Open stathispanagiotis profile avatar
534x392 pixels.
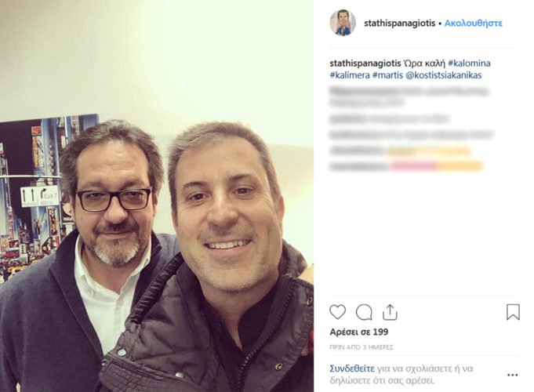click(343, 23)
